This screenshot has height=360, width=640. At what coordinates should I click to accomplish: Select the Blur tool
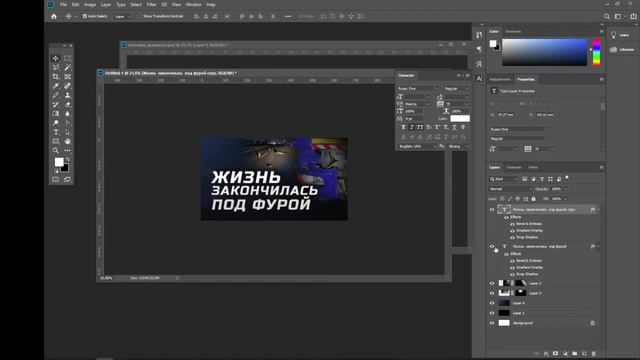[x=67, y=113]
